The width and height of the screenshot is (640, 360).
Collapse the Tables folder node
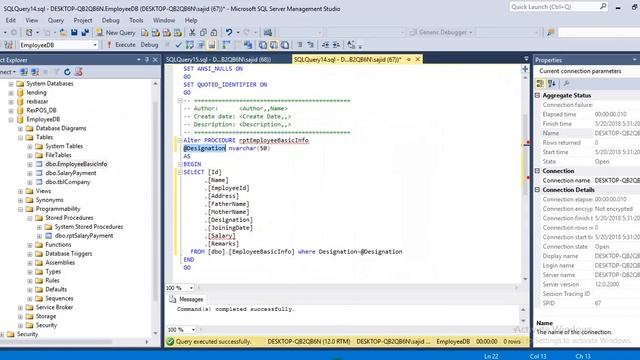(20, 138)
